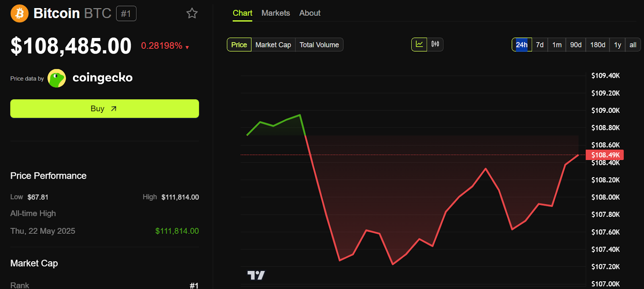This screenshot has width=644, height=289.
Task: Open the Markets tab
Action: click(x=276, y=13)
